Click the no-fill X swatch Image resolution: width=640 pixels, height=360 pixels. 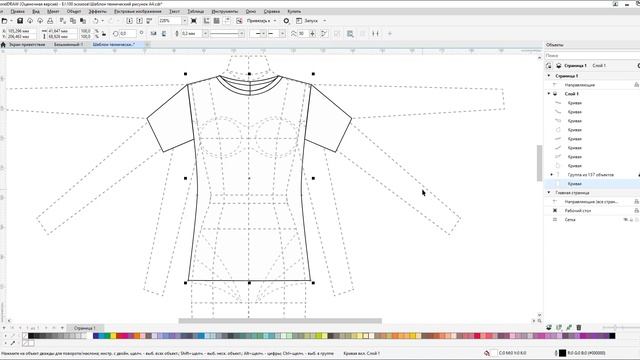(x=25, y=336)
